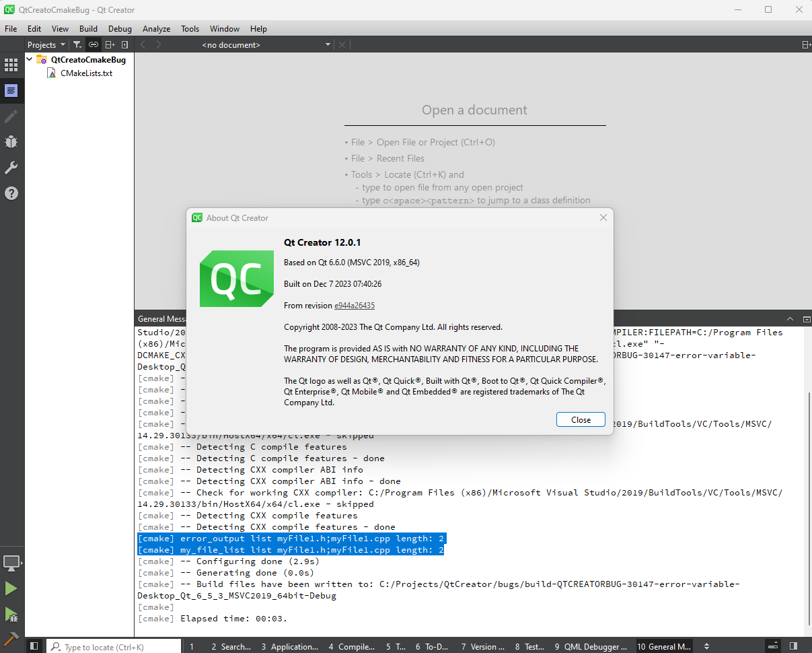Open revision link e944a26435
Screen dimensions: 812x653
[355, 306]
